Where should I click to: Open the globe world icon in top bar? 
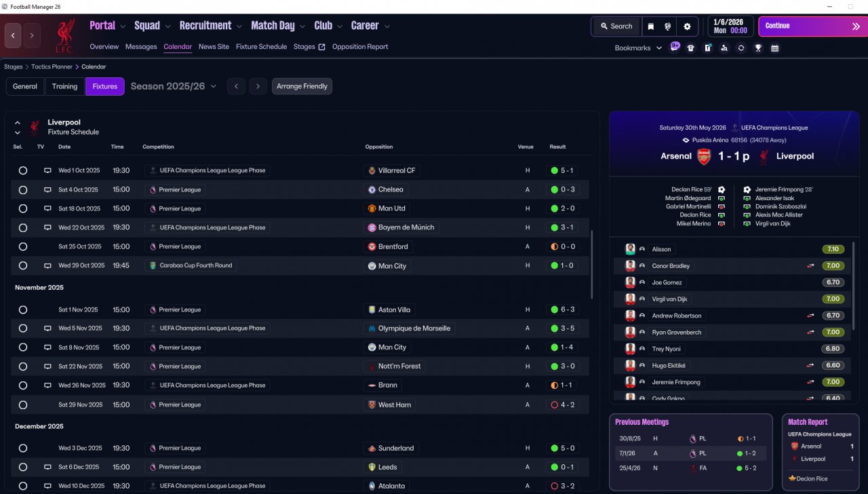[668, 26]
